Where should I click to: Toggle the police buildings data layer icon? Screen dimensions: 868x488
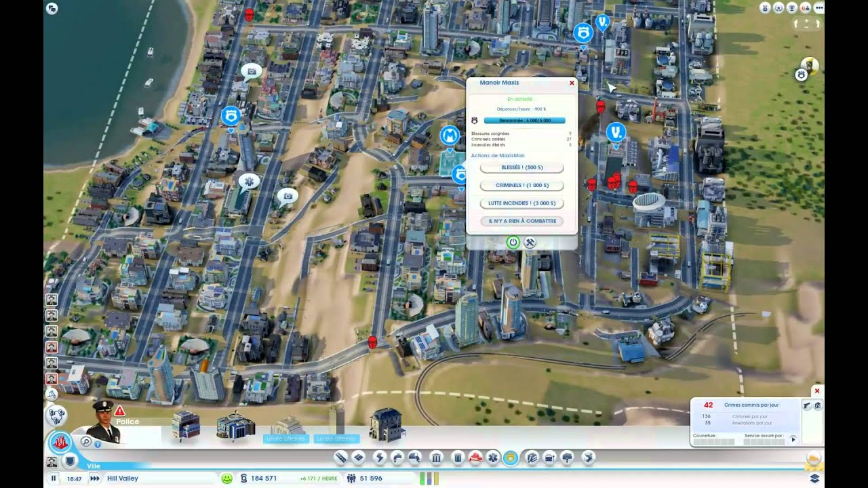818,405
